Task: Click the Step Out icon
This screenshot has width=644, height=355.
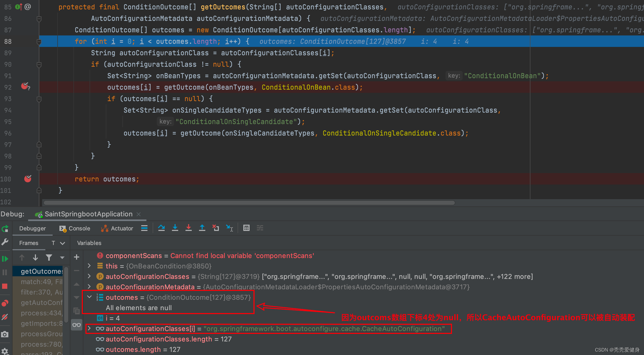Action: click(202, 228)
